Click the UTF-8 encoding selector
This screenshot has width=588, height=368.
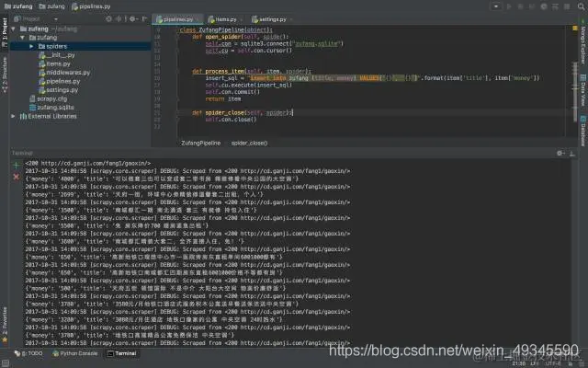tap(553, 363)
